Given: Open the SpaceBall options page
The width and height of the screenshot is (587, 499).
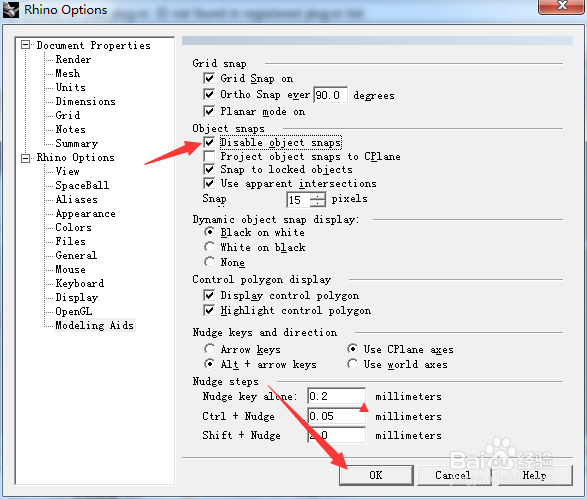Looking at the screenshot, I should (x=82, y=185).
